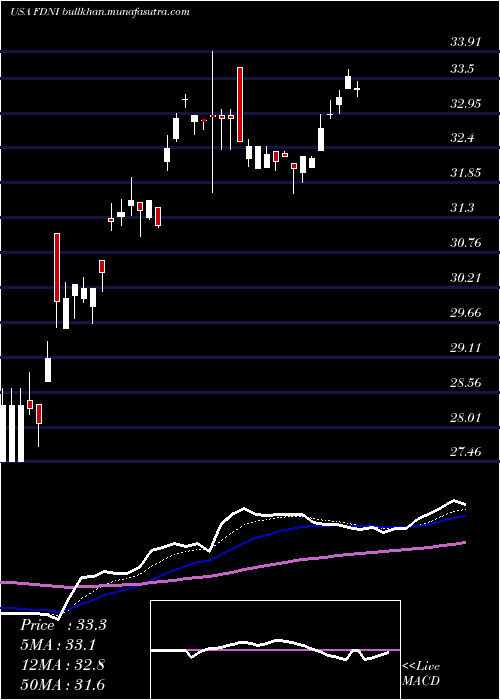Click the 33.91 price axis label

tap(466, 42)
